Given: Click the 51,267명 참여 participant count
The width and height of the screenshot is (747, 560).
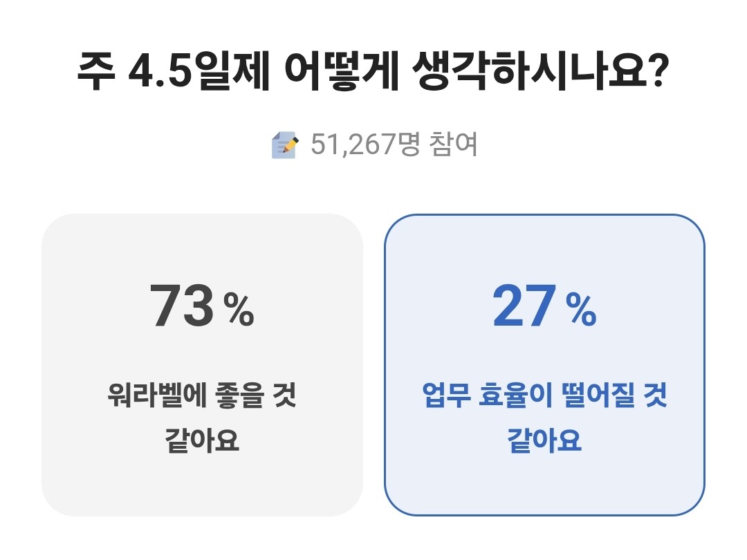Looking at the screenshot, I should pos(394,146).
